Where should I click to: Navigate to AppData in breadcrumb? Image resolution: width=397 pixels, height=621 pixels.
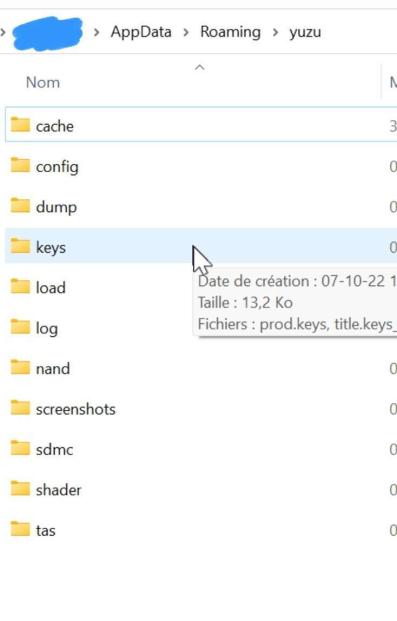(141, 32)
